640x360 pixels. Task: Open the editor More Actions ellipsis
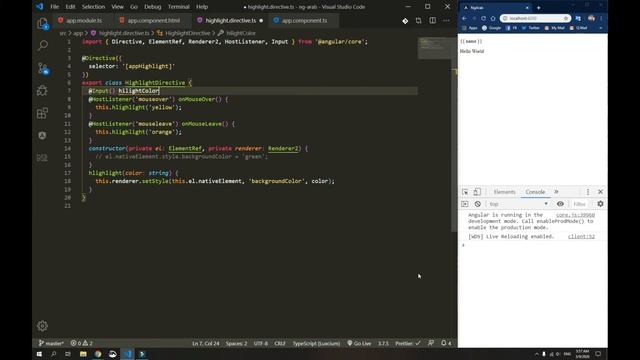pyautogui.click(x=446, y=20)
